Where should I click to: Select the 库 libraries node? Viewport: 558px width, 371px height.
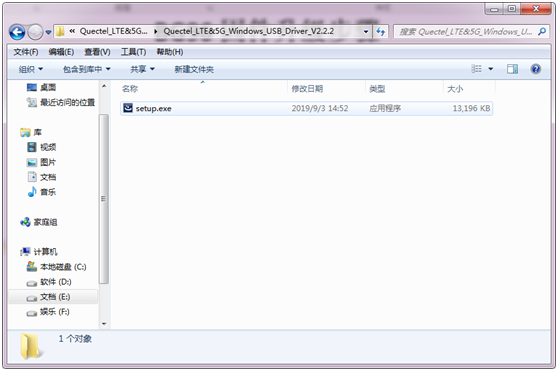pyautogui.click(x=37, y=132)
